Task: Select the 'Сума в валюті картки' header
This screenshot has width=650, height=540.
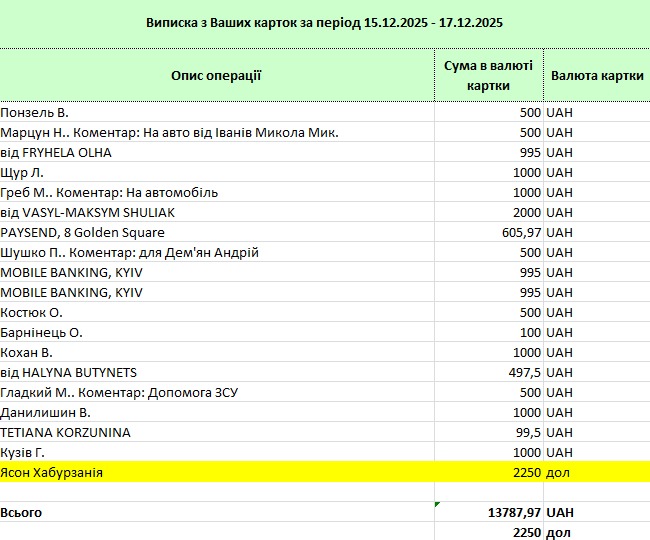Action: (x=488, y=75)
